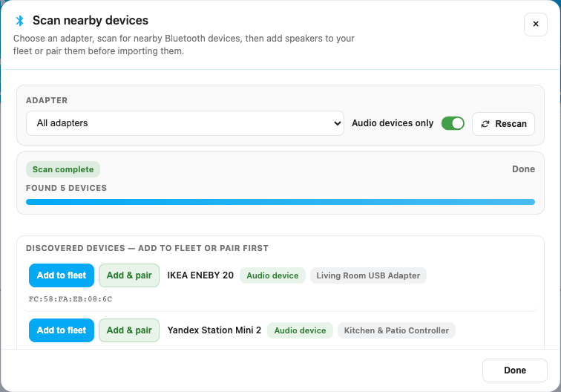This screenshot has height=392, width=561.
Task: Add IKEA ENEBY 20 to fleet
Action: pyautogui.click(x=62, y=275)
